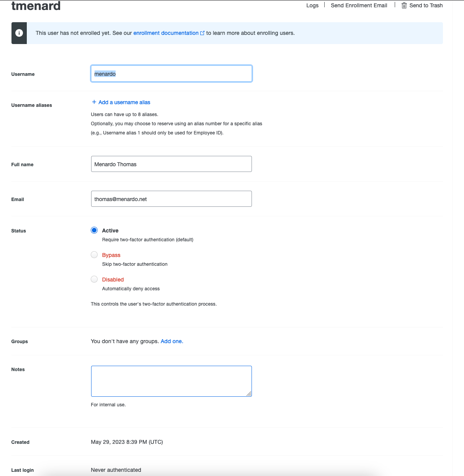The height and width of the screenshot is (476, 464).
Task: Click the Notes textarea resize handle
Action: tap(249, 394)
